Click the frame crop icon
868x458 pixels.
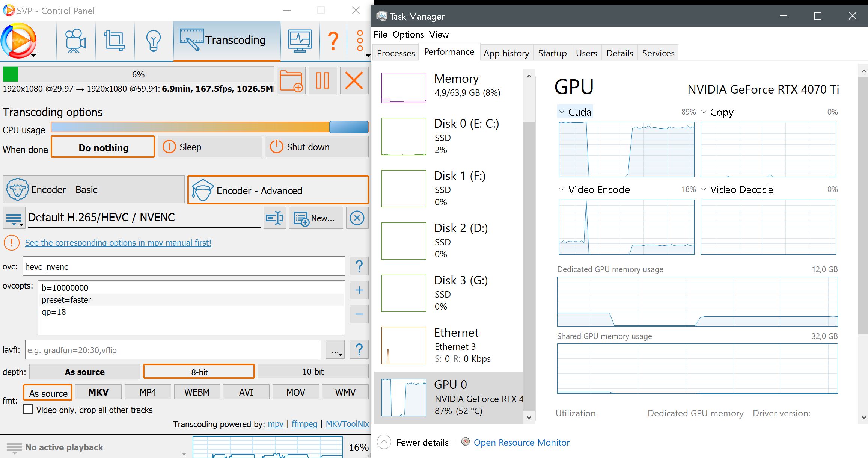pos(115,41)
